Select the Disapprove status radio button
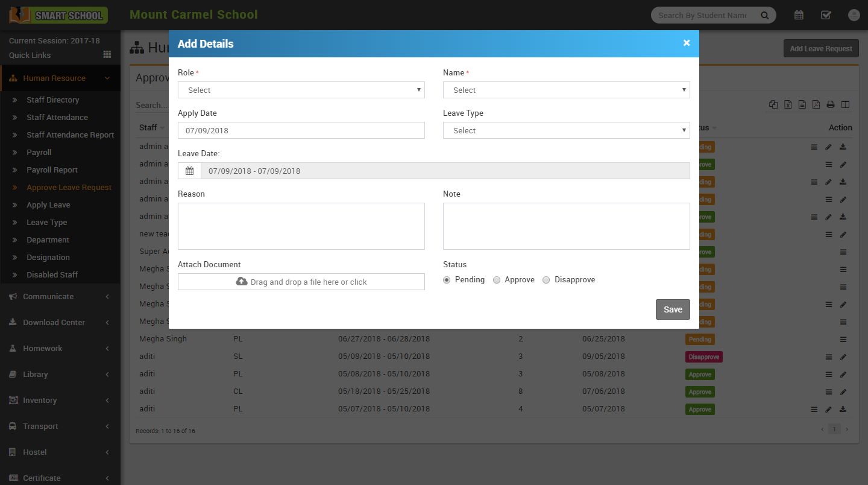The width and height of the screenshot is (868, 485). click(546, 280)
